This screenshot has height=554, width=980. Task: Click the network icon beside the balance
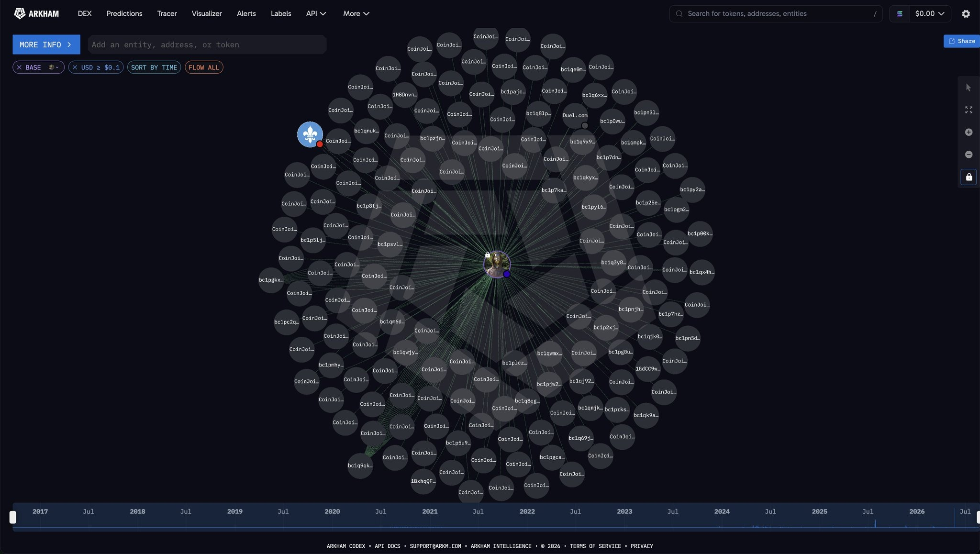[x=900, y=14]
